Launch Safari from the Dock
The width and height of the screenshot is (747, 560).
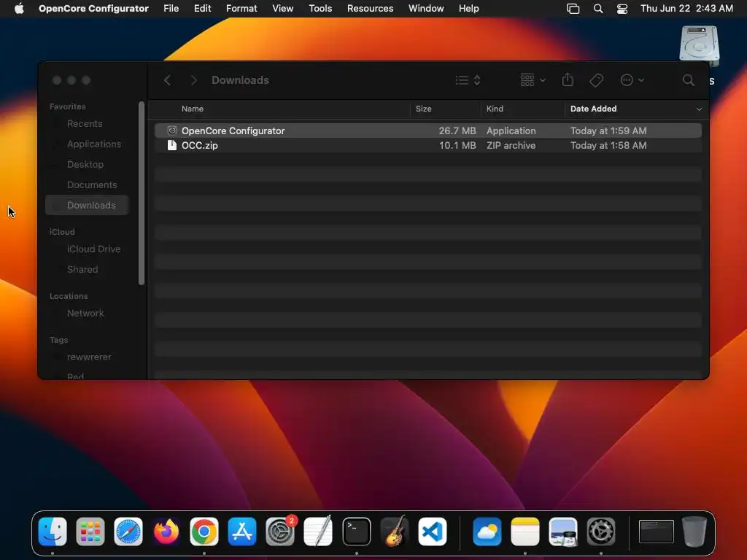pyautogui.click(x=128, y=532)
